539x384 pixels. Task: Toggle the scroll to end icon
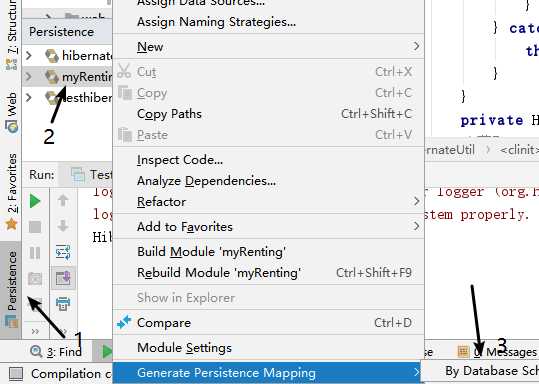pos(63,278)
